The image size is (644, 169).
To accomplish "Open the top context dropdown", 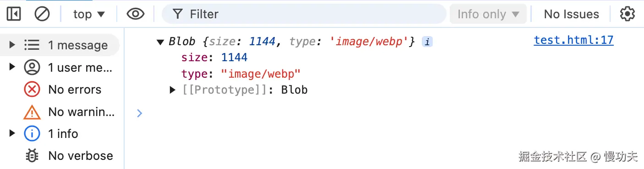I will 89,14.
